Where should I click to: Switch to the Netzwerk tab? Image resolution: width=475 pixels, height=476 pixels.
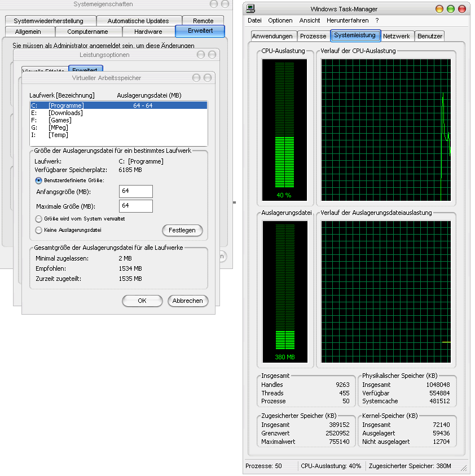pos(397,36)
